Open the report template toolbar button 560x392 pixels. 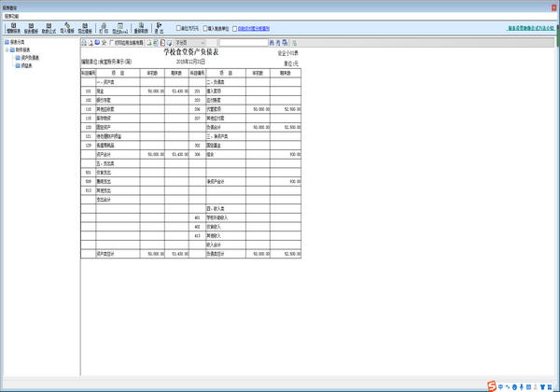[x=31, y=28]
